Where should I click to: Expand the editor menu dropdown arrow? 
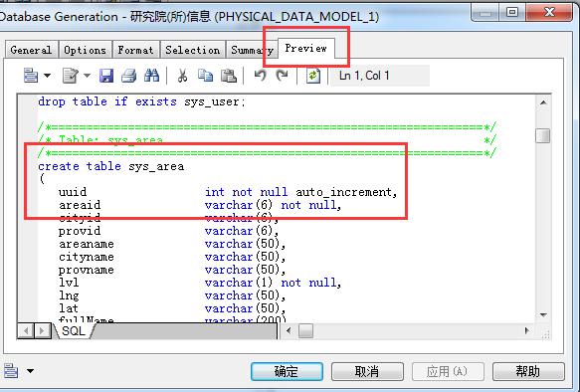point(47,76)
